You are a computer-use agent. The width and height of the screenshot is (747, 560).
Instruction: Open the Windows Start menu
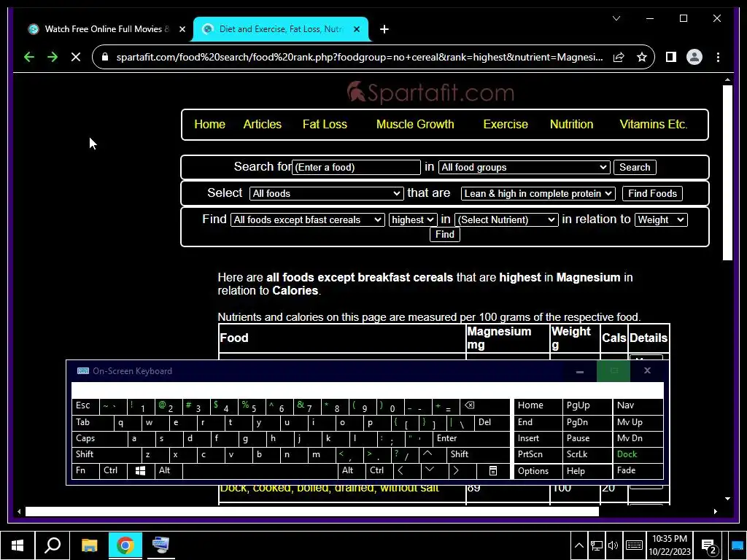pos(18,545)
